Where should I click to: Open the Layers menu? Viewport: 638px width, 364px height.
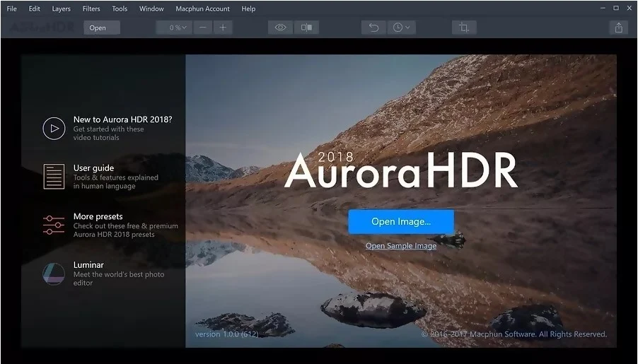(61, 8)
